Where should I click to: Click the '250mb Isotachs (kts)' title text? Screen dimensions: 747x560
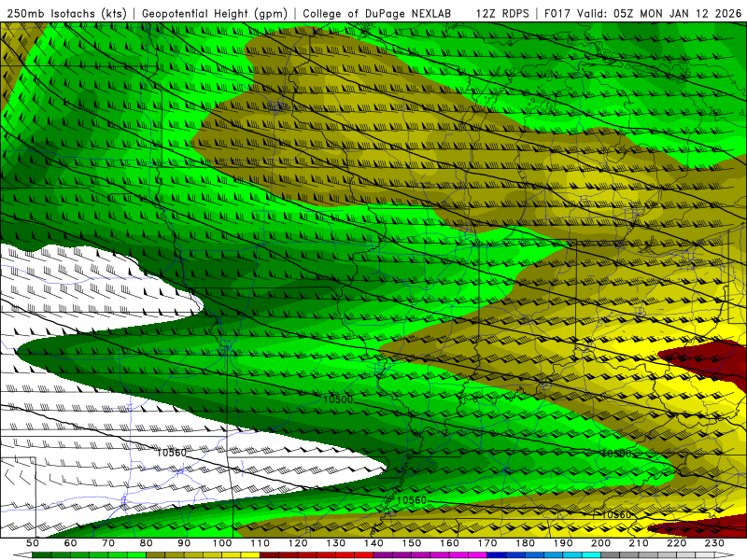(x=67, y=13)
